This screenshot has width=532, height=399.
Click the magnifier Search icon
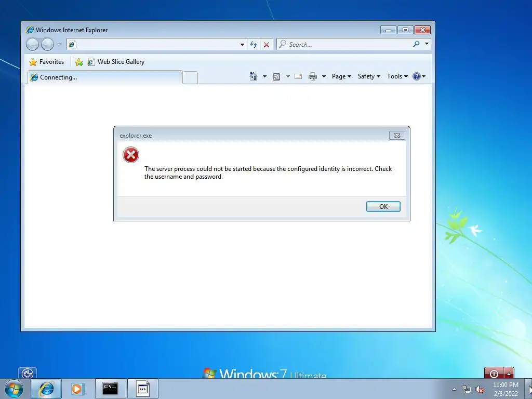tap(416, 44)
